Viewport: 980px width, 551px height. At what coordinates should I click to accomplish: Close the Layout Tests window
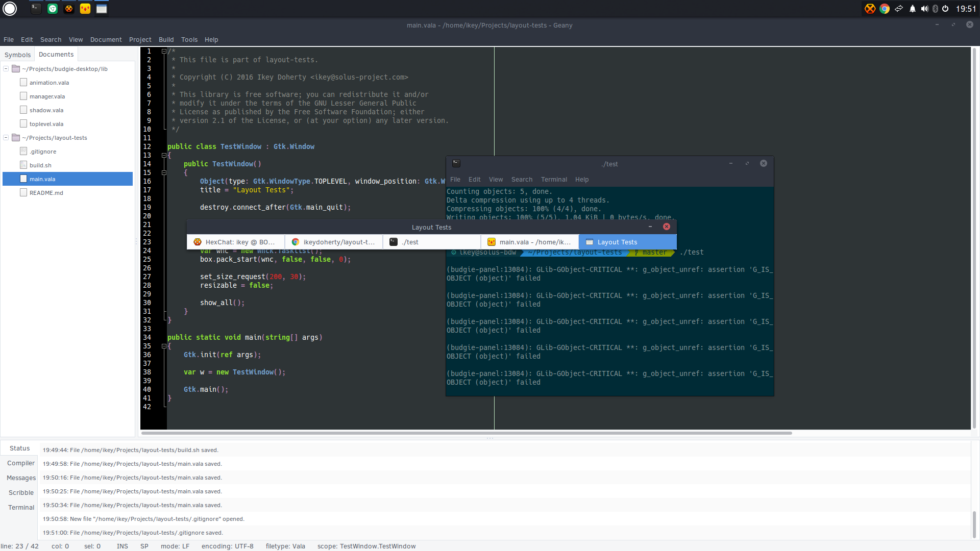(x=667, y=227)
